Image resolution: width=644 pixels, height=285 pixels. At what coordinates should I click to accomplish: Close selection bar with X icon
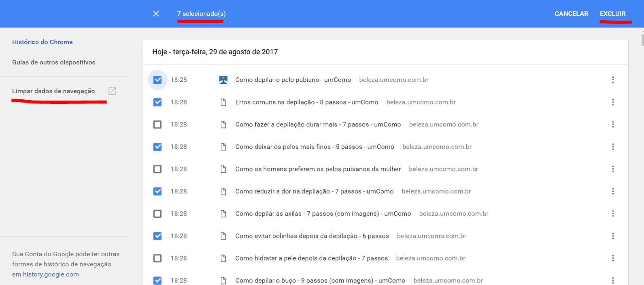click(156, 14)
